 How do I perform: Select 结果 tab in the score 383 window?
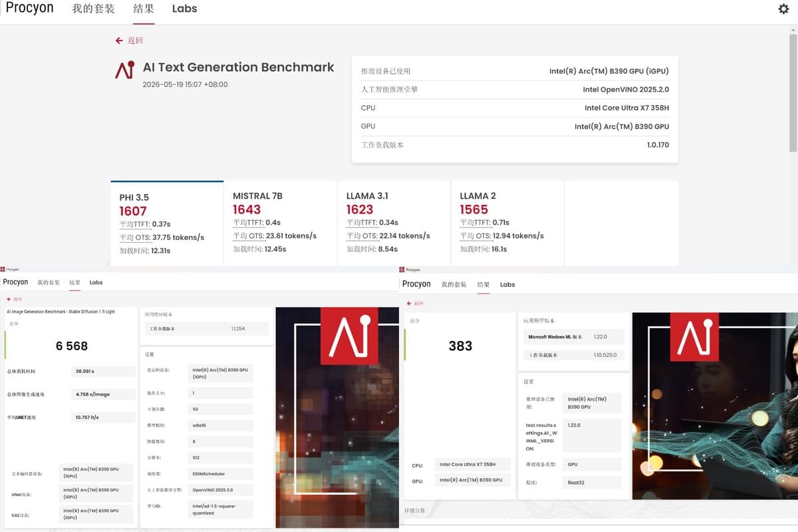coord(483,285)
